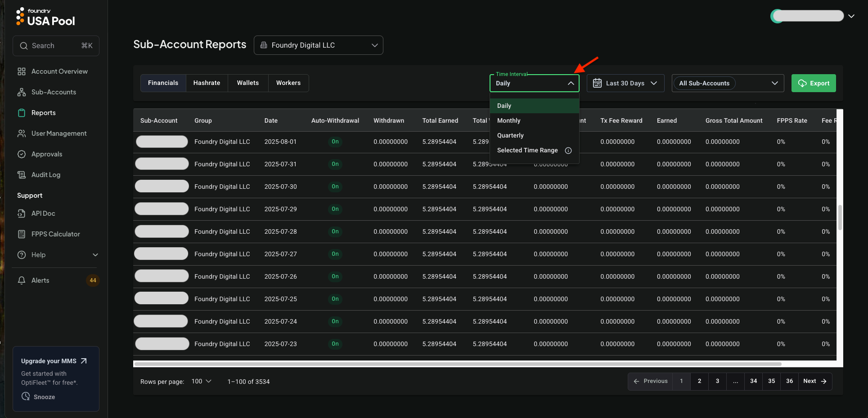Click the Approvals checkmark icon
868x418 pixels.
coord(21,154)
